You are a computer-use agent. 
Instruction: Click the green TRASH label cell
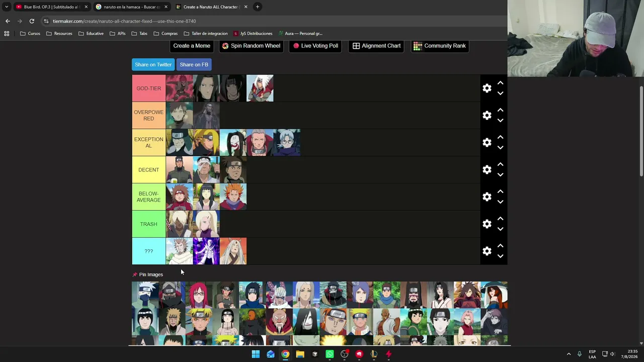(148, 224)
